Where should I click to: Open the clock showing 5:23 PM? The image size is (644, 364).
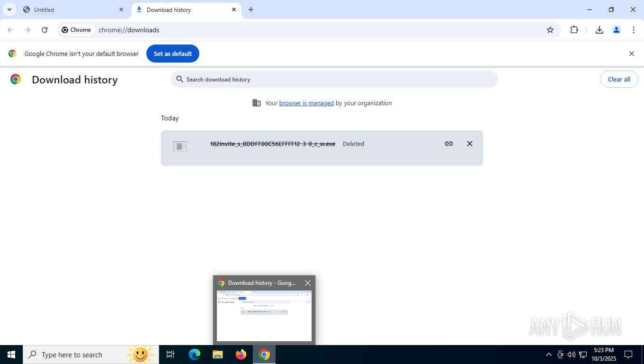604,355
